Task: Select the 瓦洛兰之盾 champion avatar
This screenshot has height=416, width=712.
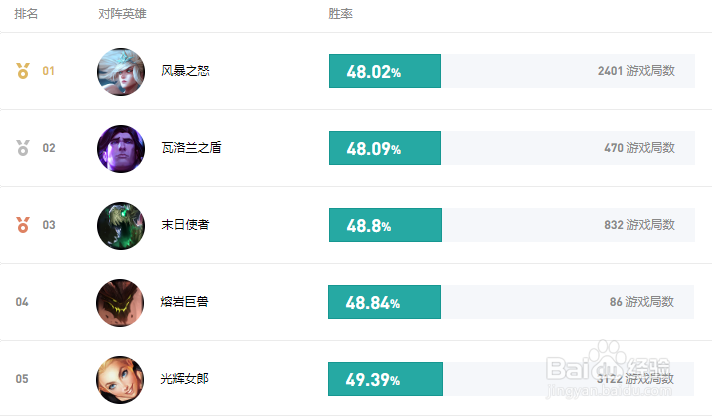Action: tap(121, 148)
